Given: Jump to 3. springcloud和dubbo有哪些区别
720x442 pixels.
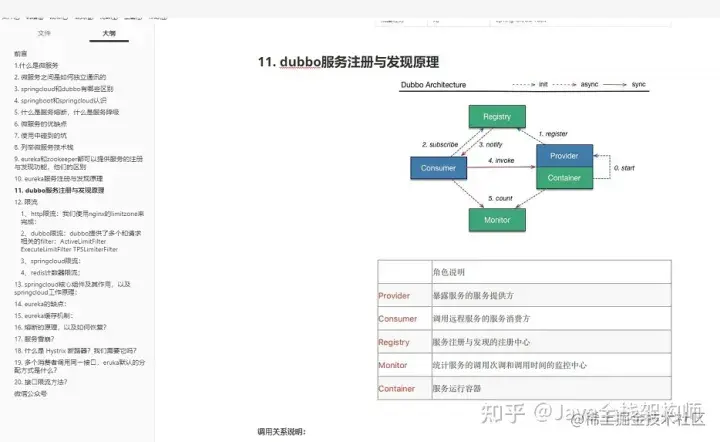Looking at the screenshot, I should (63, 89).
